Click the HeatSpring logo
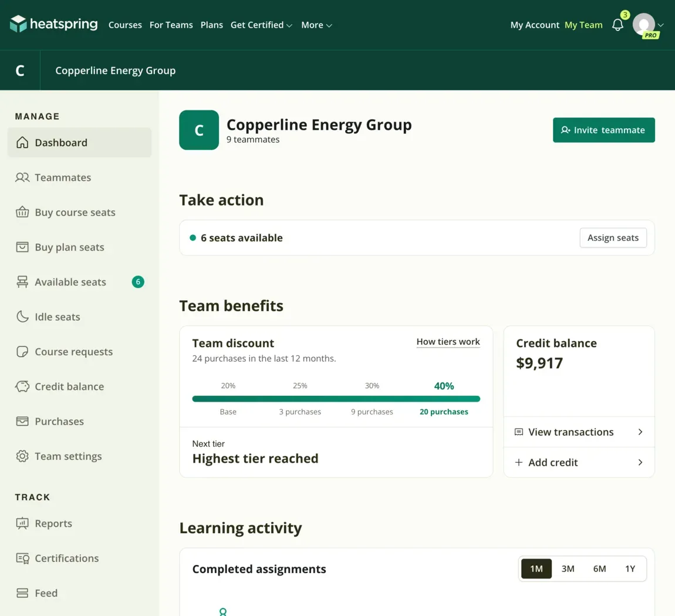The width and height of the screenshot is (675, 616). tap(53, 24)
